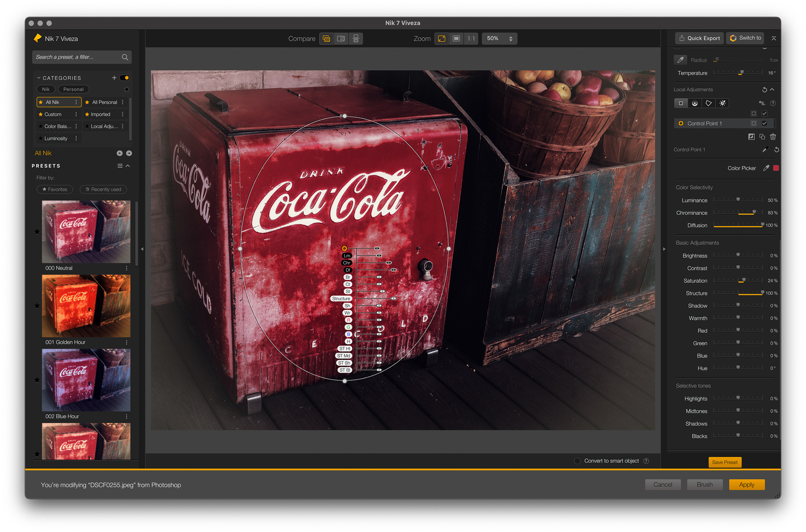Click the Save Preset button
The width and height of the screenshot is (806, 532).
pos(725,462)
